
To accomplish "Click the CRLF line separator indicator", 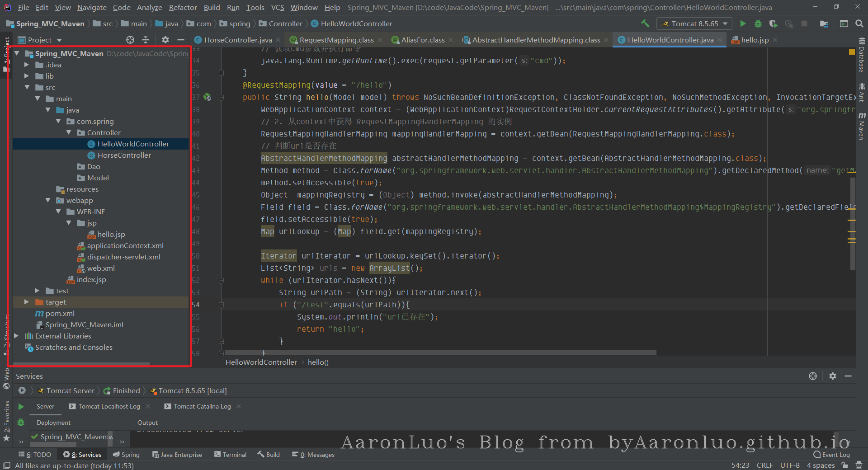I will click(x=764, y=465).
